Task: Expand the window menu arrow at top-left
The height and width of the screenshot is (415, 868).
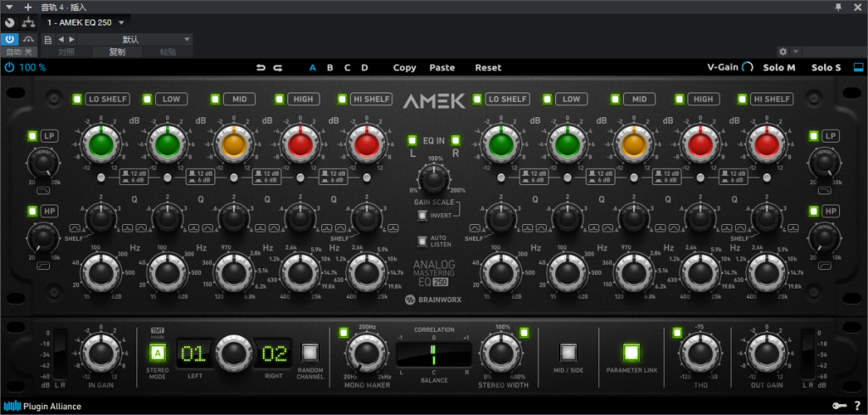Action: [9, 7]
